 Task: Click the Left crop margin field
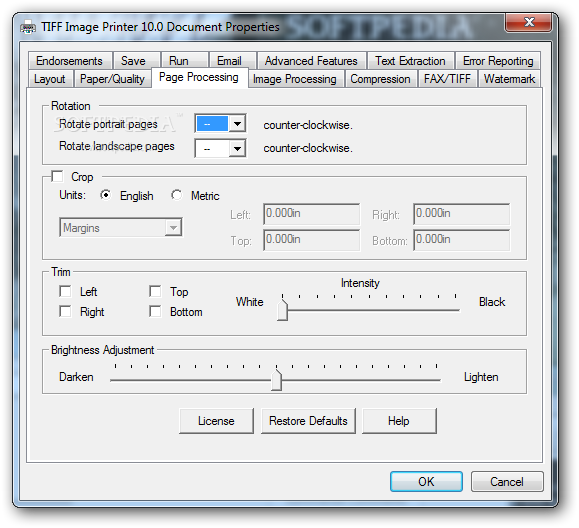tap(311, 214)
